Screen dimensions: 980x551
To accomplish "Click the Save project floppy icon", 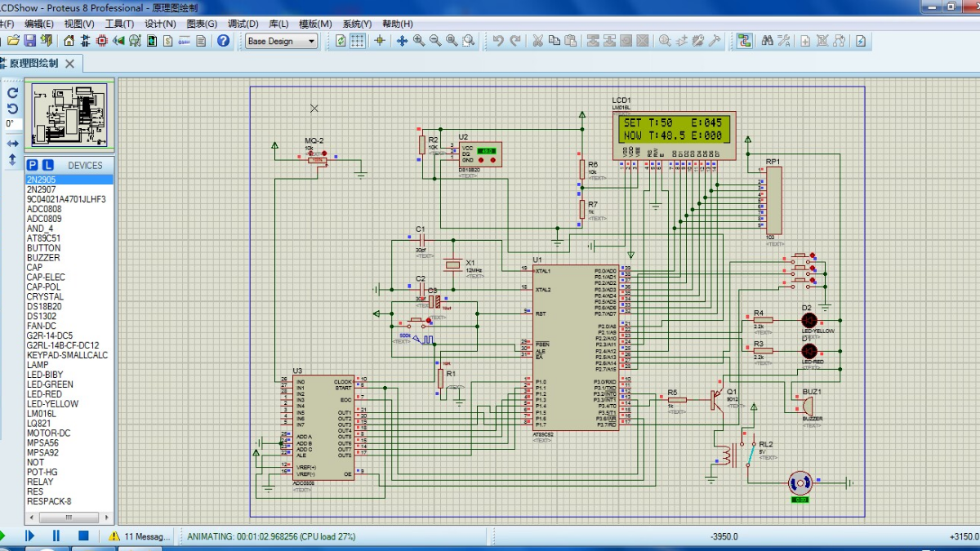I will tap(29, 41).
